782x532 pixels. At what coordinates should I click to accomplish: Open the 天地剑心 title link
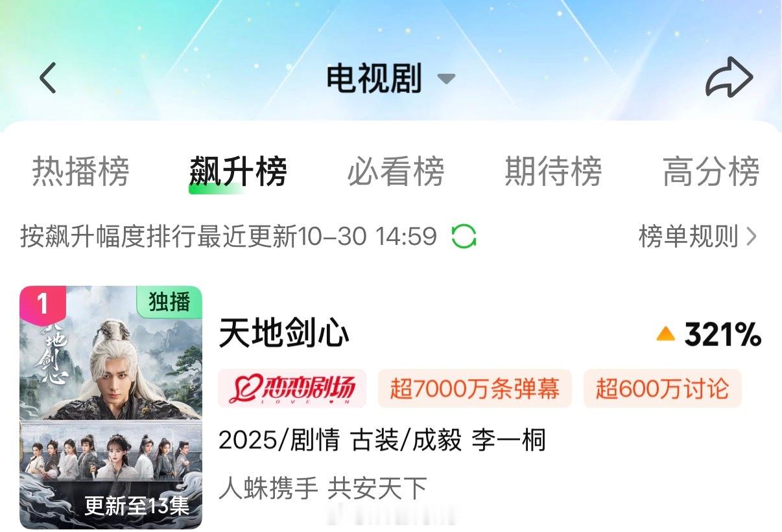pos(284,334)
